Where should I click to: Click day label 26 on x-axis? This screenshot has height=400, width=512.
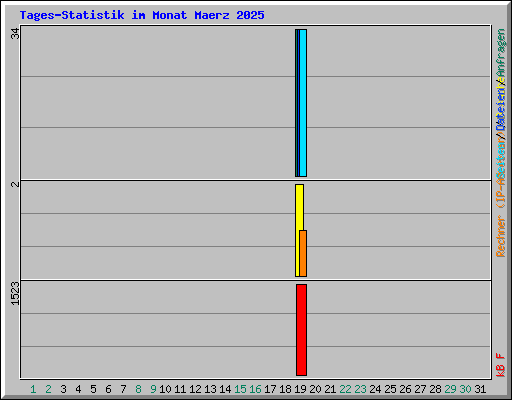[x=405, y=389]
